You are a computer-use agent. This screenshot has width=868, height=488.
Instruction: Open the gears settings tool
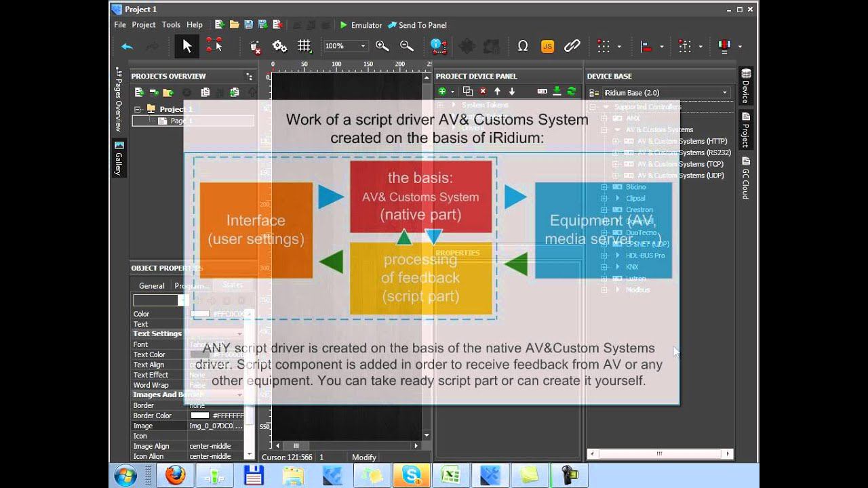click(279, 46)
